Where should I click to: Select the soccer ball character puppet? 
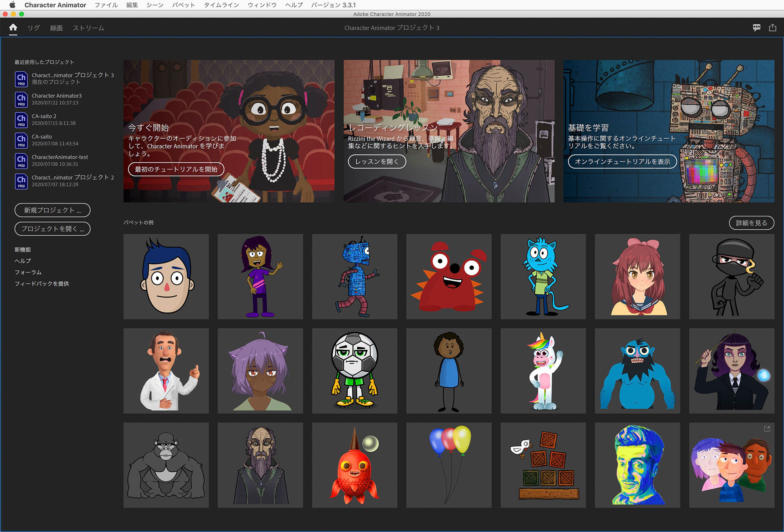(x=355, y=371)
